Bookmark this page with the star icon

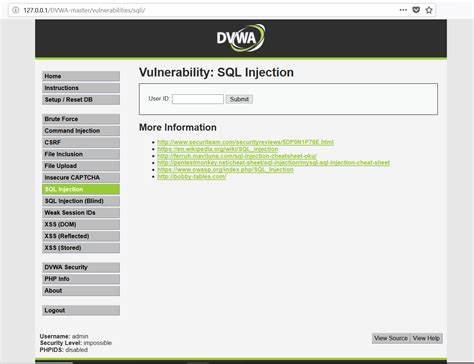click(429, 10)
